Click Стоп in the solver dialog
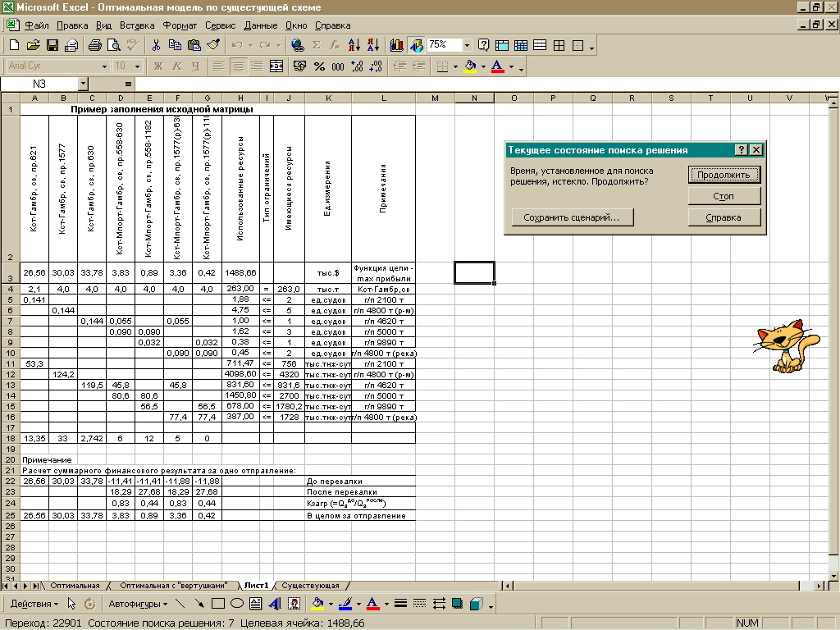This screenshot has height=630, width=840. click(724, 196)
